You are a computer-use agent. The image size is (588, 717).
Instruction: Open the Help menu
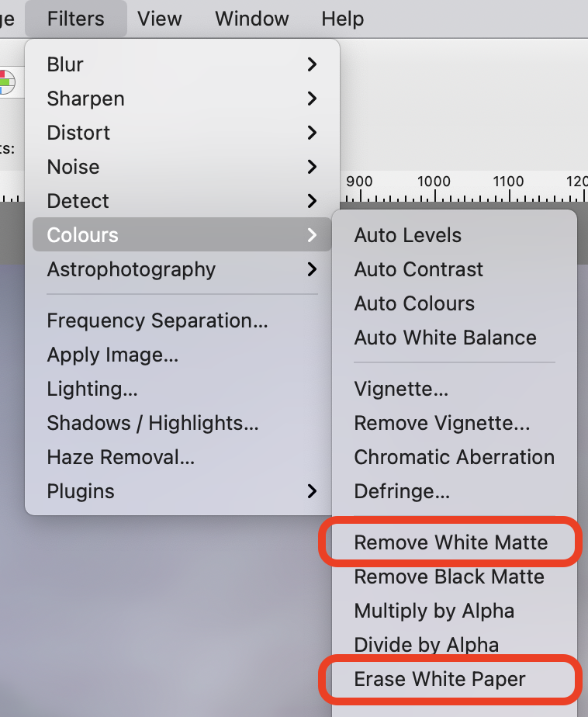pos(342,19)
